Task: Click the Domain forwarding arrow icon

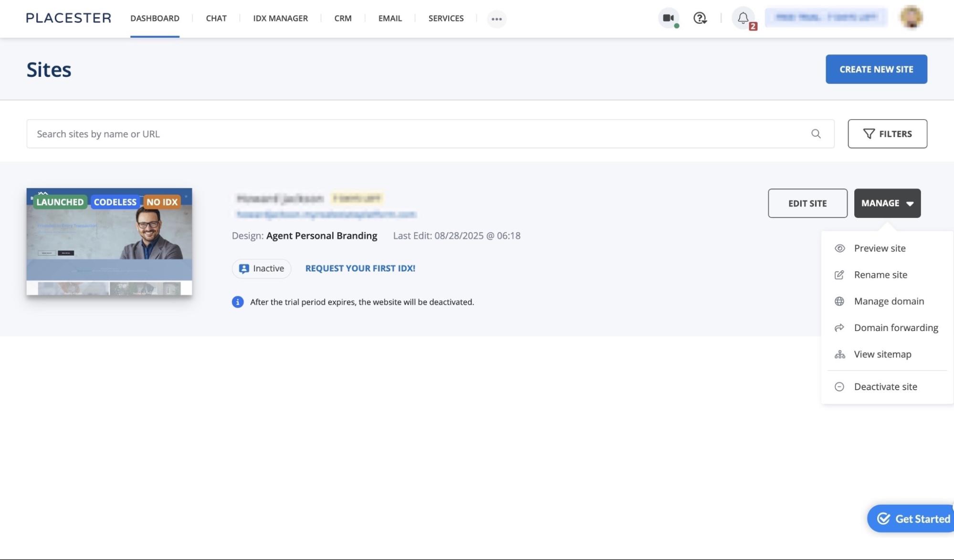Action: [x=839, y=328]
